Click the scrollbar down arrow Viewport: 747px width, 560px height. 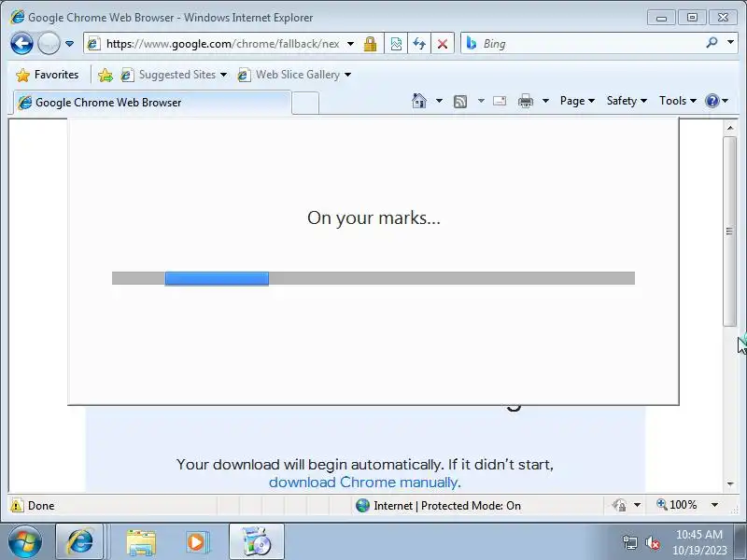[x=730, y=483]
